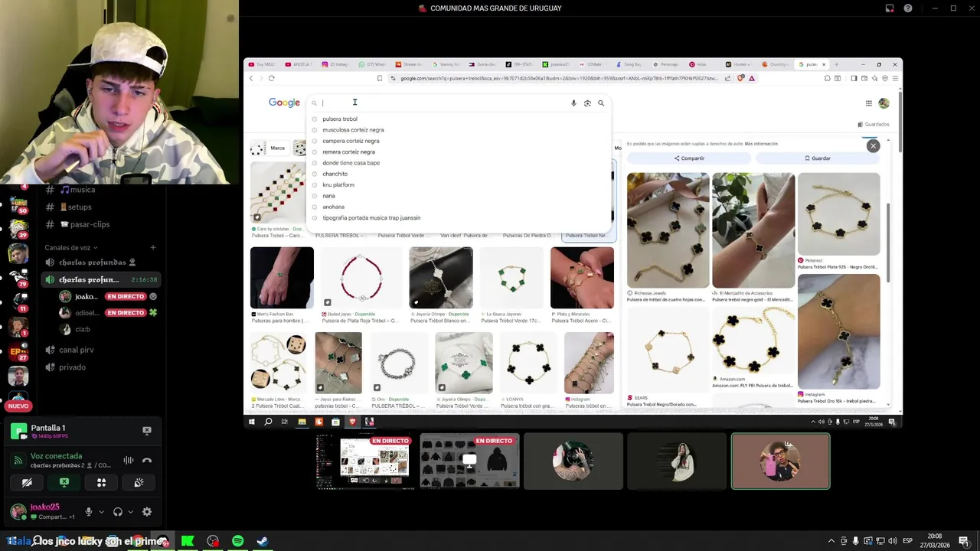Open Google account profile picture

[x=884, y=103]
